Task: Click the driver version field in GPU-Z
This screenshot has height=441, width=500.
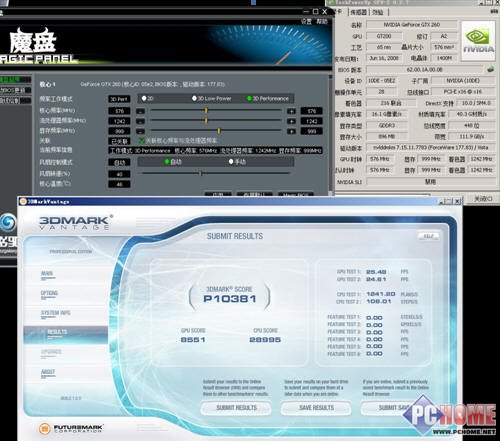Action: click(430, 147)
